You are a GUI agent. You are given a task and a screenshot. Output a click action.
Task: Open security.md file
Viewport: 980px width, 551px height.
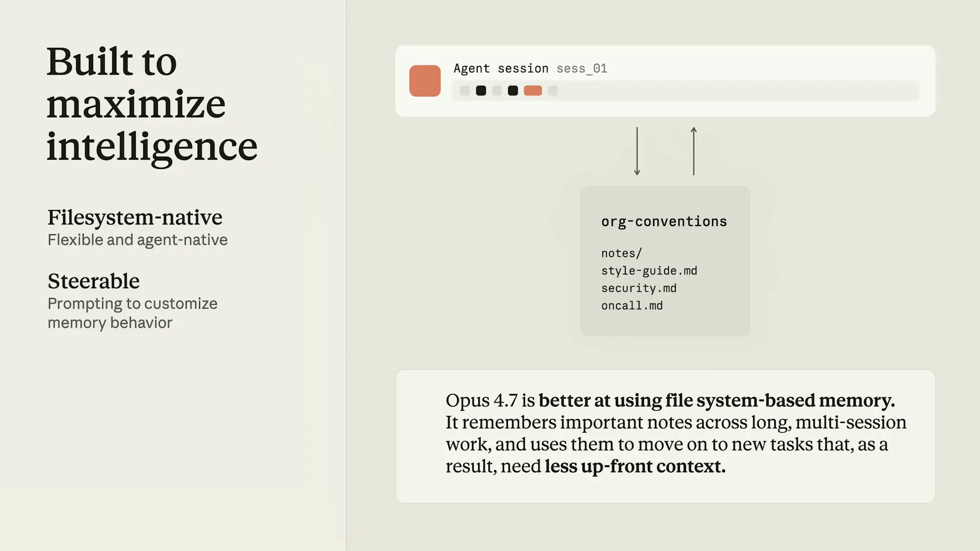[x=639, y=288]
